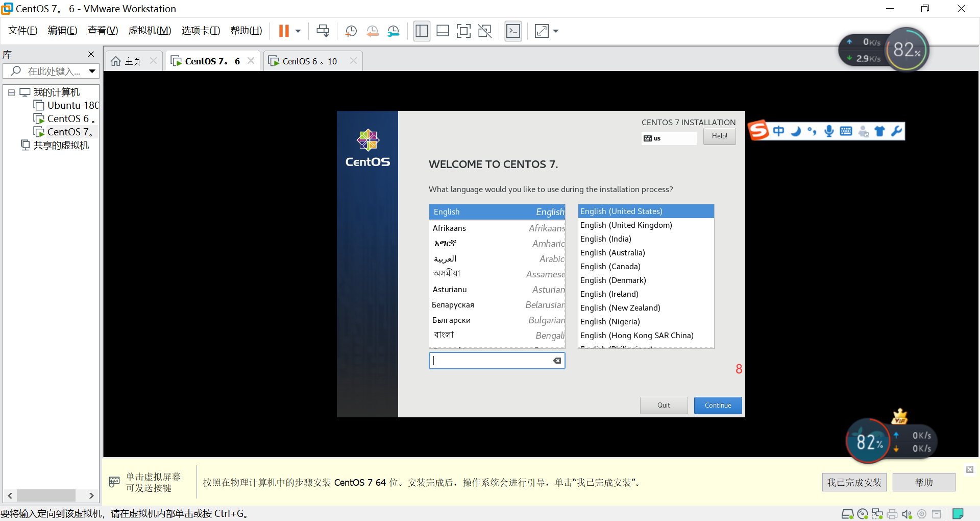
Task: Open the 查看(V) menu
Action: [103, 31]
